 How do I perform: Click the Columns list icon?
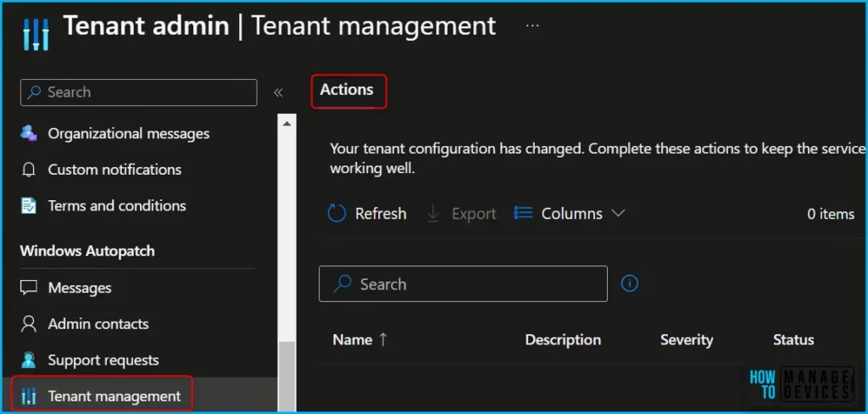(523, 213)
